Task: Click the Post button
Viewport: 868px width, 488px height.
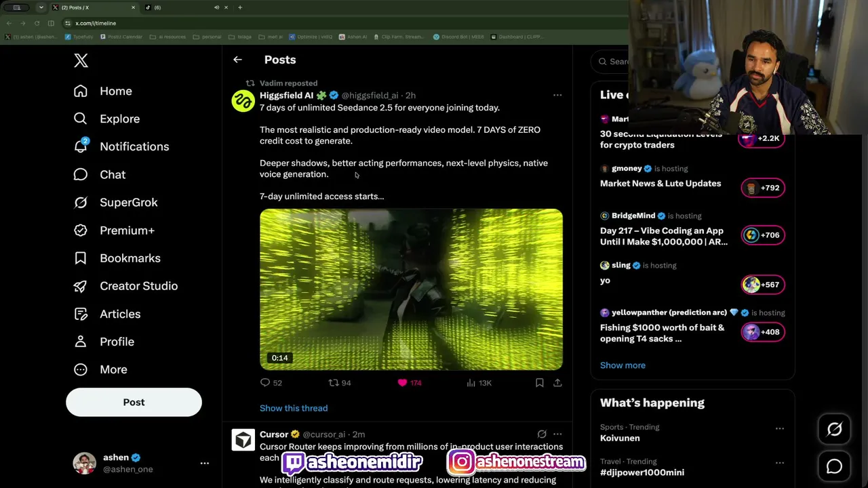Action: (134, 402)
